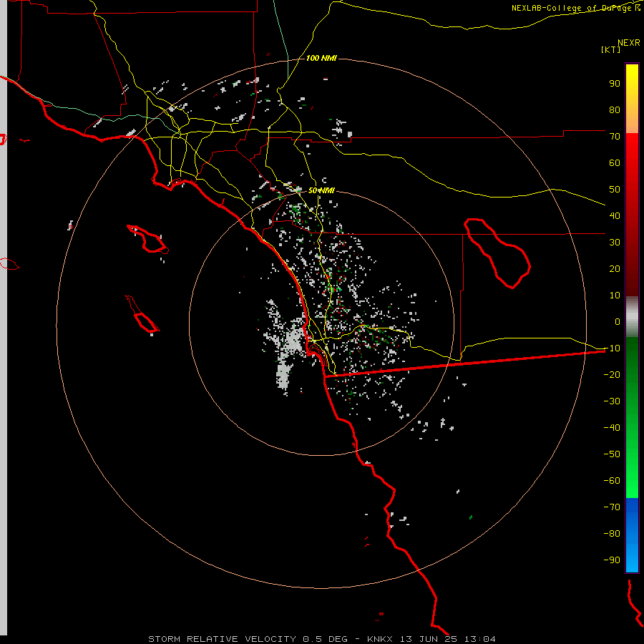
Task: Click the positive 80 value on velocity scale
Action: (x=615, y=110)
